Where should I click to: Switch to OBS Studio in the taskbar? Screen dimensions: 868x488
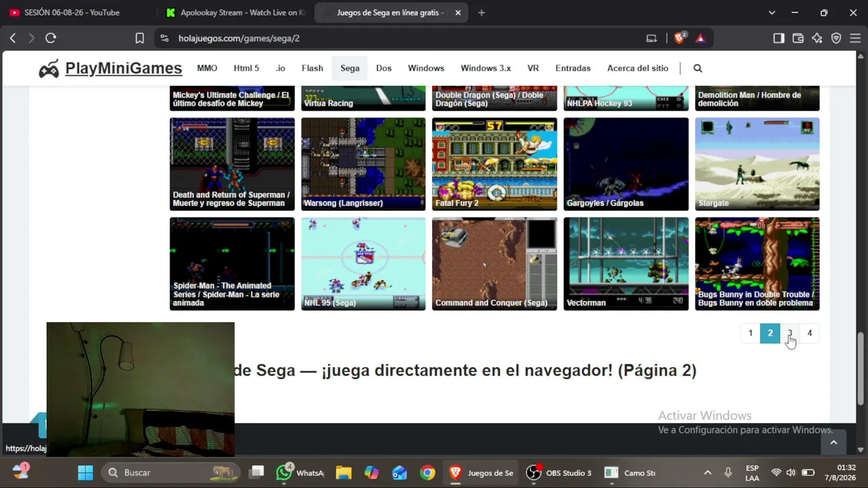[560, 472]
